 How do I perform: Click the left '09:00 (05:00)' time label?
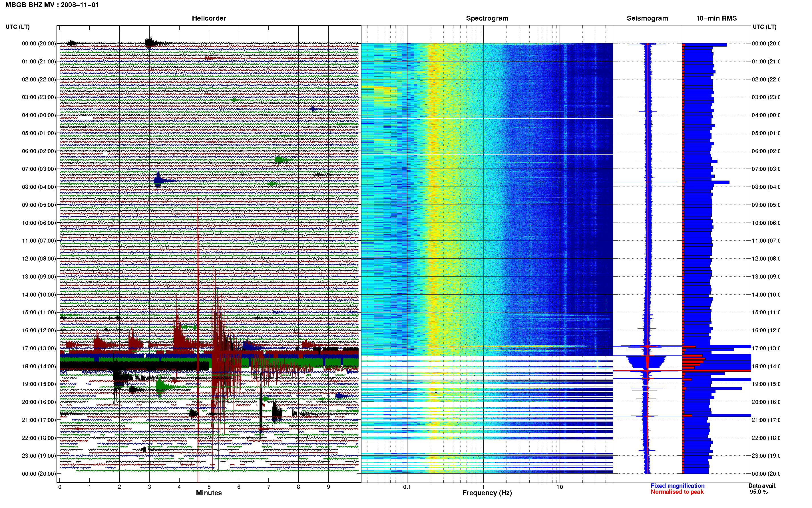(39, 205)
